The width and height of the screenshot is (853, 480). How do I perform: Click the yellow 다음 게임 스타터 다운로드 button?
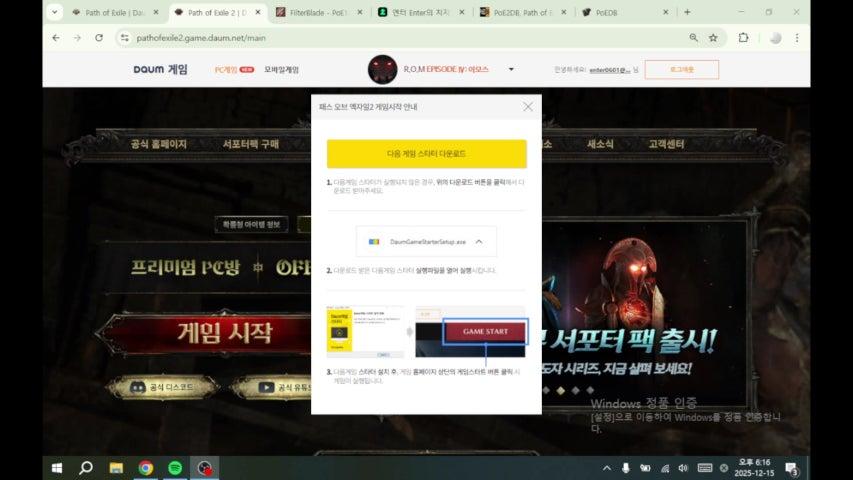point(426,154)
